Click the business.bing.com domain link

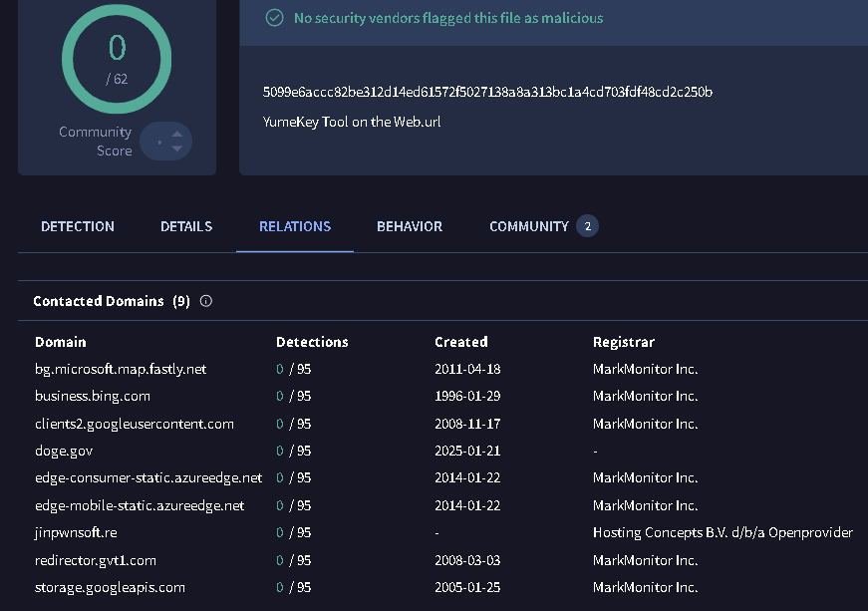tap(93, 396)
